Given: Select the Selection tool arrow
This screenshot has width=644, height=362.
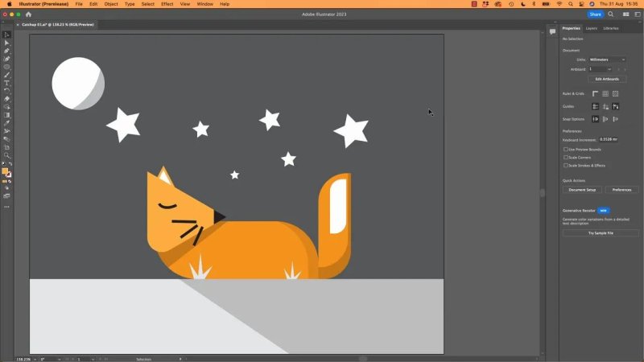Looking at the screenshot, I should point(6,35).
